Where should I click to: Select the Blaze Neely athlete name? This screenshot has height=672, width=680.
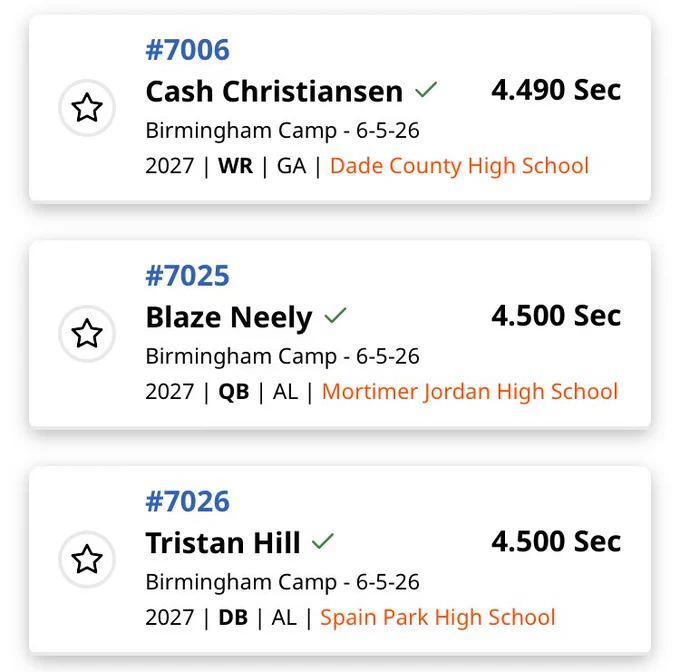(x=229, y=318)
